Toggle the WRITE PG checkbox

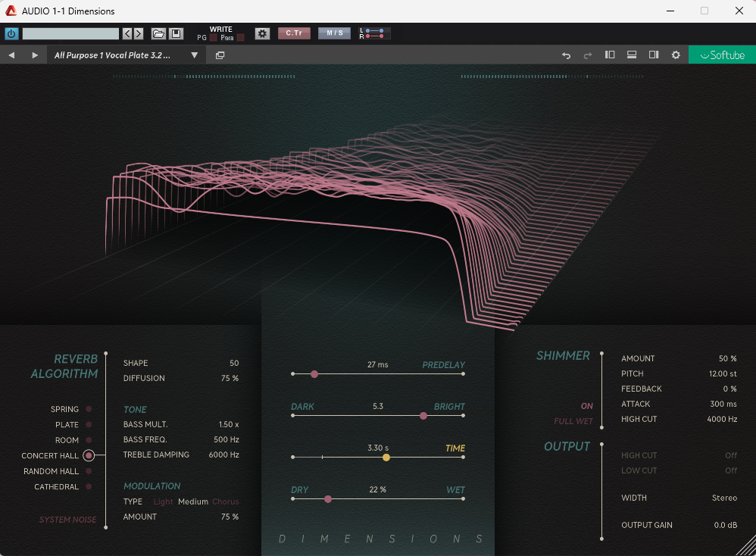point(213,38)
